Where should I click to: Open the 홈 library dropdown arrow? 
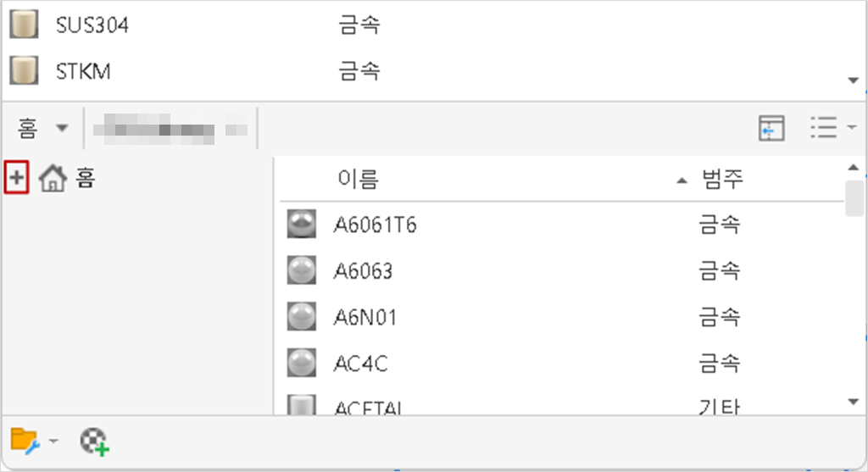point(62,128)
